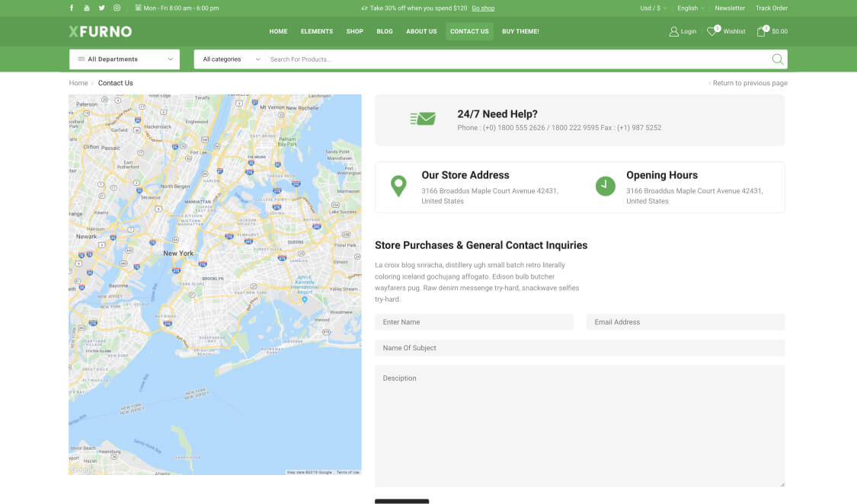The image size is (857, 504).
Task: Focus the Enter Name field
Action: 474,322
